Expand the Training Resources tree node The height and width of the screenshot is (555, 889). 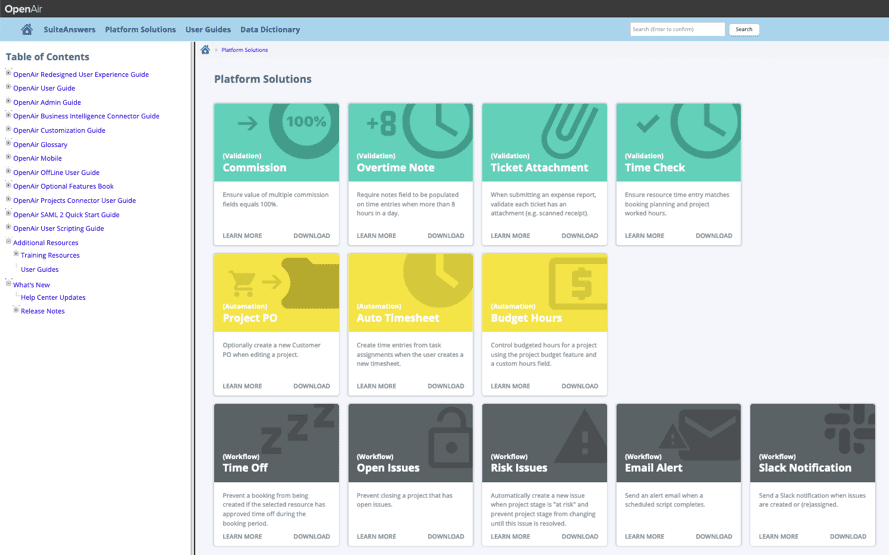pyautogui.click(x=16, y=254)
